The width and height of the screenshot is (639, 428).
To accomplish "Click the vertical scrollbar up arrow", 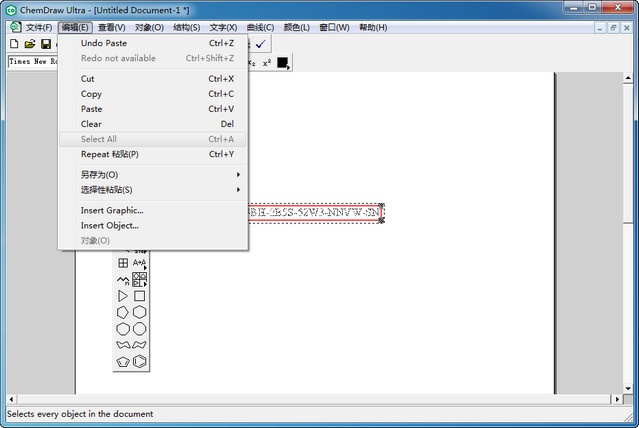I will [628, 77].
